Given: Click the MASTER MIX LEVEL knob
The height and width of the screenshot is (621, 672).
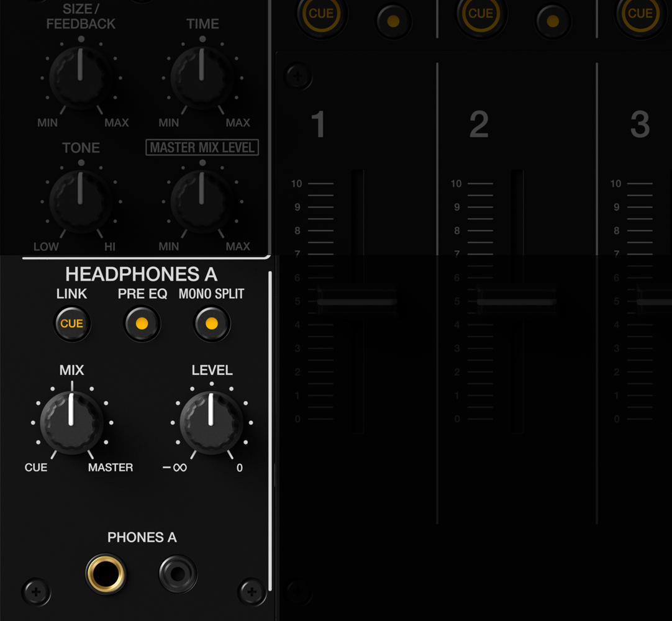Looking at the screenshot, I should coord(202,201).
